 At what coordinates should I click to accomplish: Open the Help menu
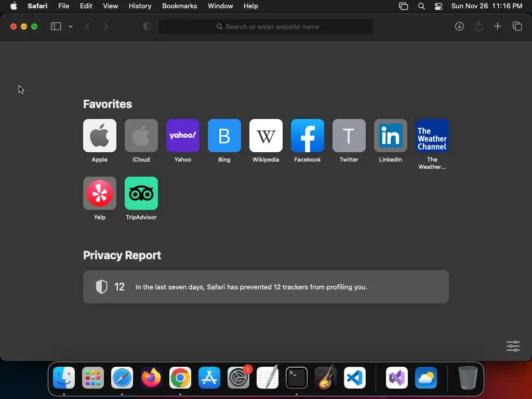251,6
